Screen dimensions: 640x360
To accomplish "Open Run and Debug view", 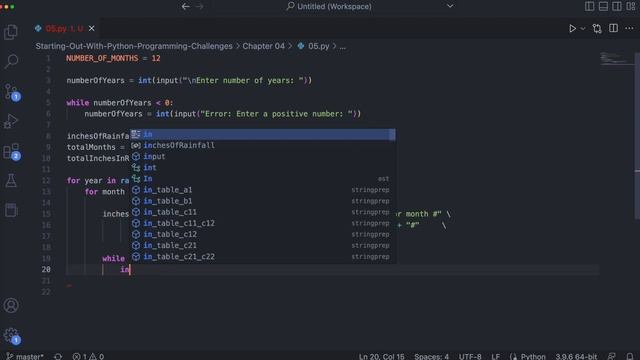I will (x=11, y=121).
